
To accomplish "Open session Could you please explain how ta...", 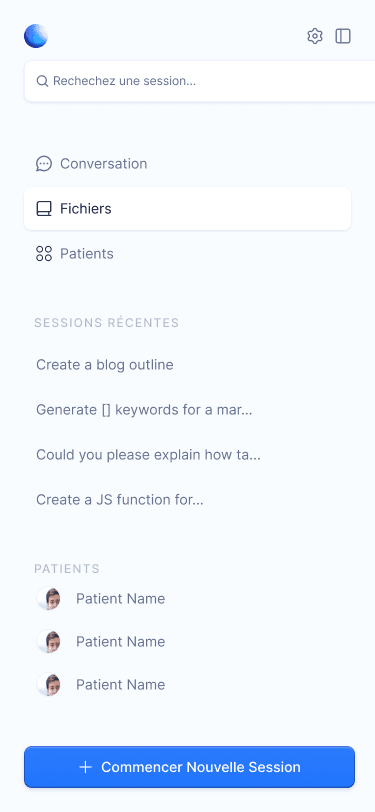I will [148, 455].
